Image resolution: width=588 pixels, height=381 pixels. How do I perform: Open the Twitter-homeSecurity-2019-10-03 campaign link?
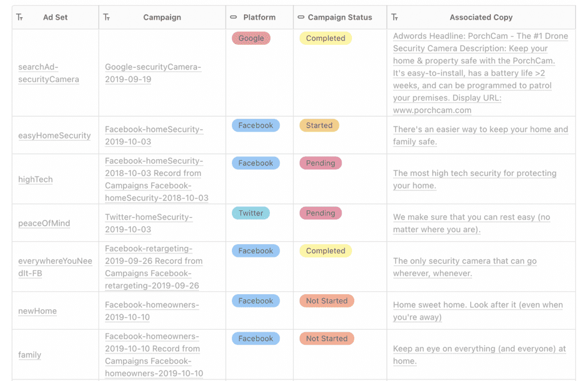click(148, 223)
